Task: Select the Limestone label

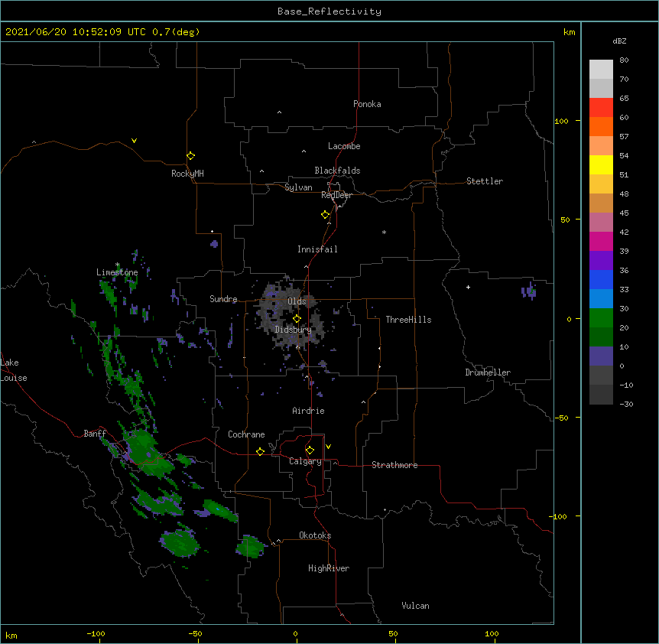Action: (117, 272)
